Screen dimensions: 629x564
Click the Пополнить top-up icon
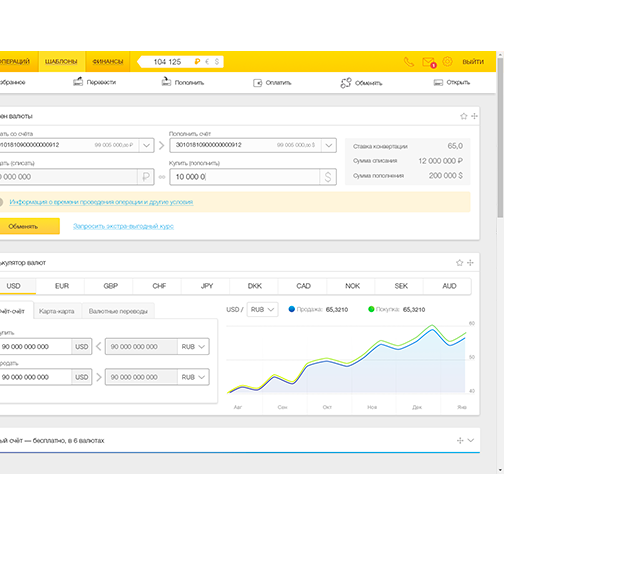pyautogui.click(x=166, y=82)
